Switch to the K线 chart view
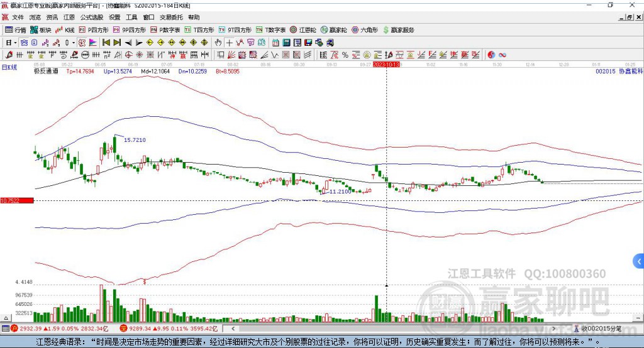Screen dimensions: 644x348 tap(65, 30)
